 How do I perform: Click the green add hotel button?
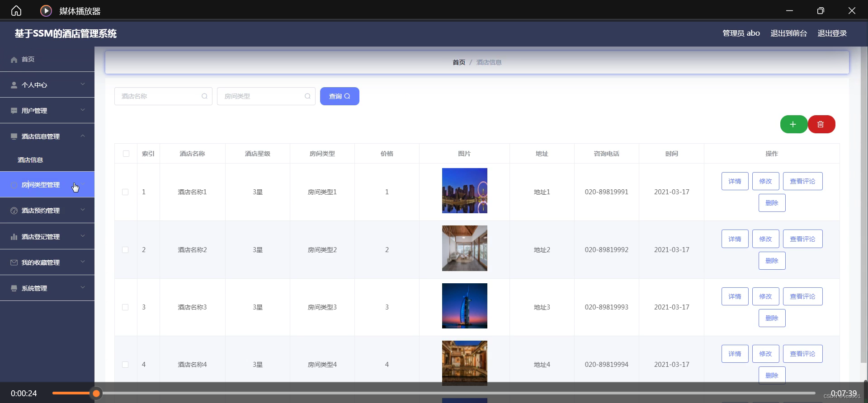pos(793,124)
